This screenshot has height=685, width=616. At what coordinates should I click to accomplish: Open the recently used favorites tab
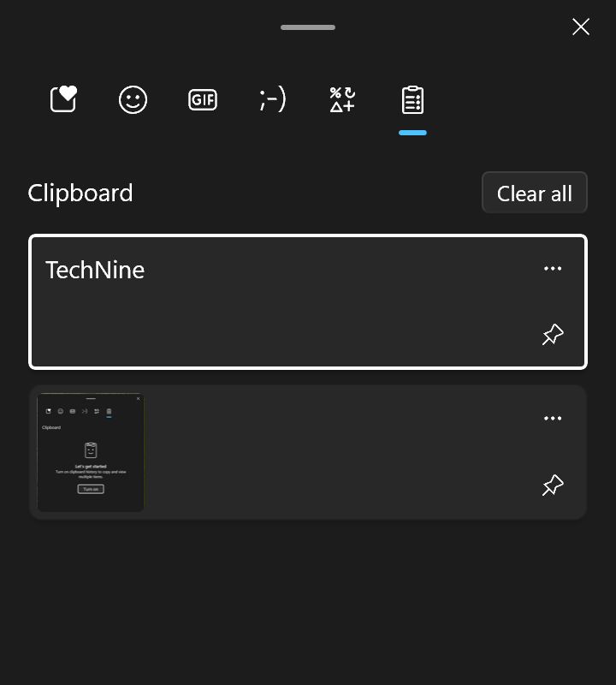(x=63, y=99)
